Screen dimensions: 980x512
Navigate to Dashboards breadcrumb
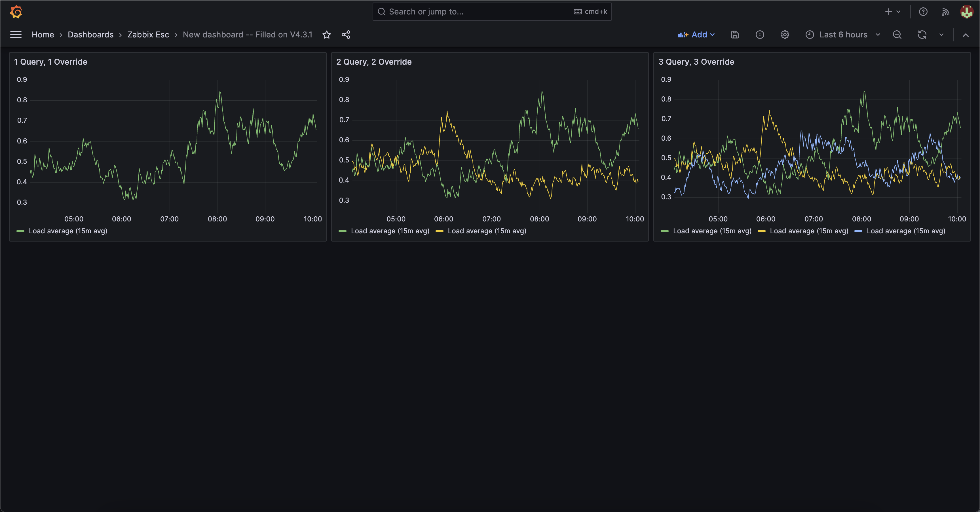pos(90,35)
